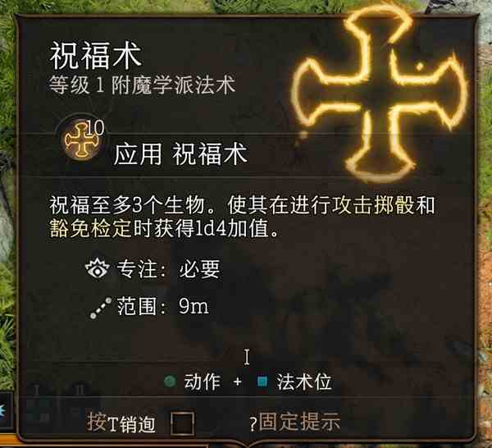Click the dotted range icon
This screenshot has height=448, width=492.
[x=100, y=308]
